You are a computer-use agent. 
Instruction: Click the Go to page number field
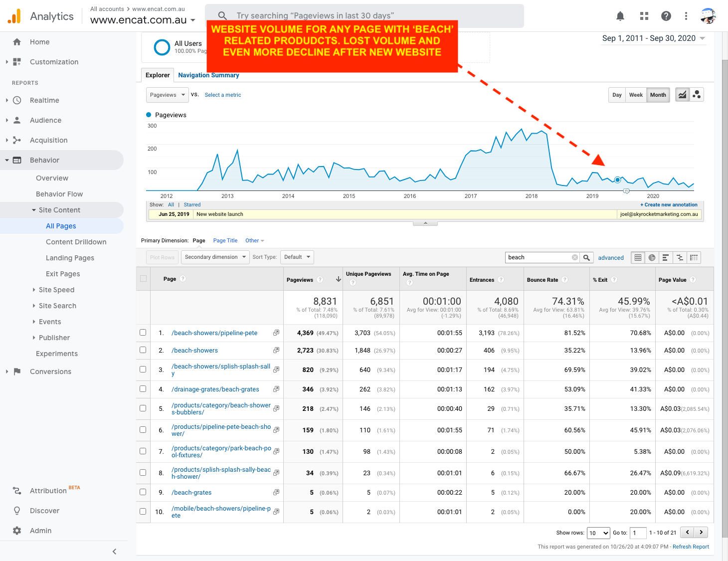coord(638,533)
